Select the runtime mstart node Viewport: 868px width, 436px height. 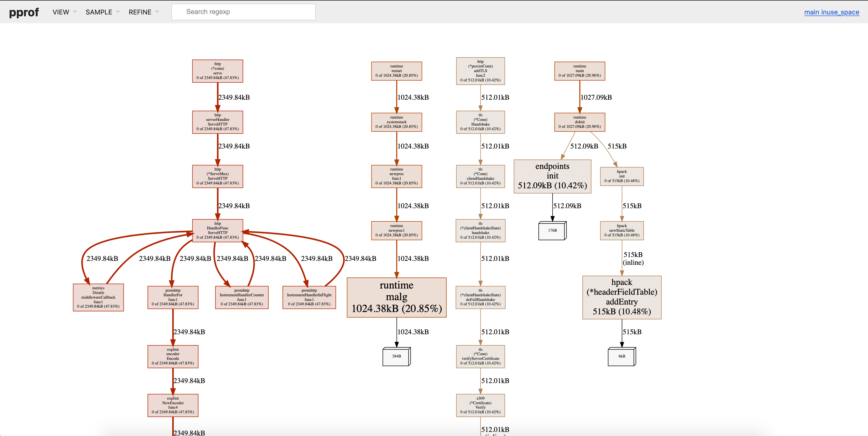pyautogui.click(x=396, y=71)
